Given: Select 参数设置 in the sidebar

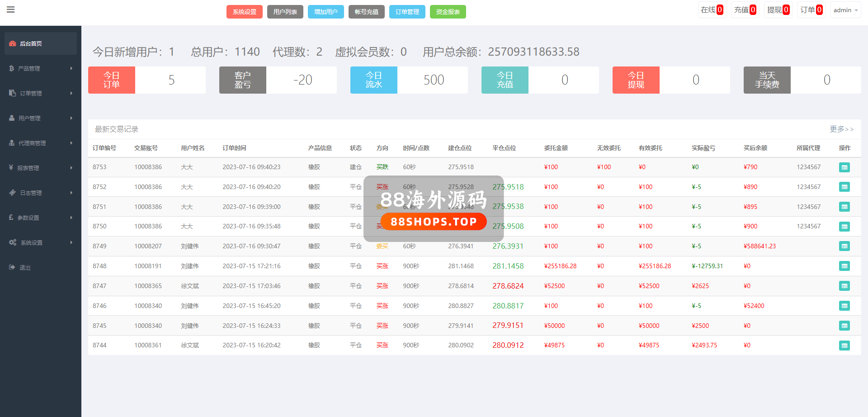Looking at the screenshot, I should (28, 218).
